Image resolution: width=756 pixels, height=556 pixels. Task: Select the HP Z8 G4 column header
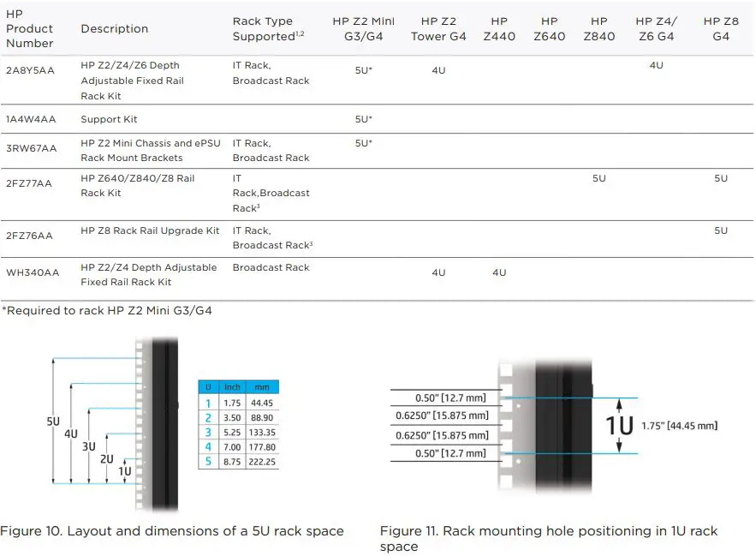(x=718, y=27)
